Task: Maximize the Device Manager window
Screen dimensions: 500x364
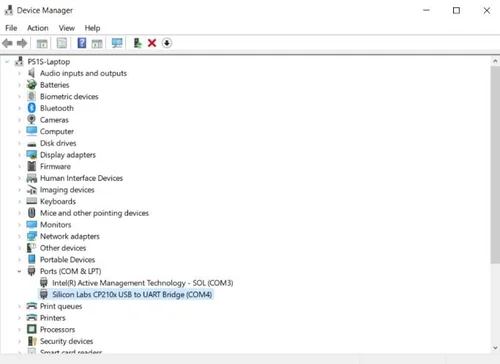Action: [x=456, y=10]
